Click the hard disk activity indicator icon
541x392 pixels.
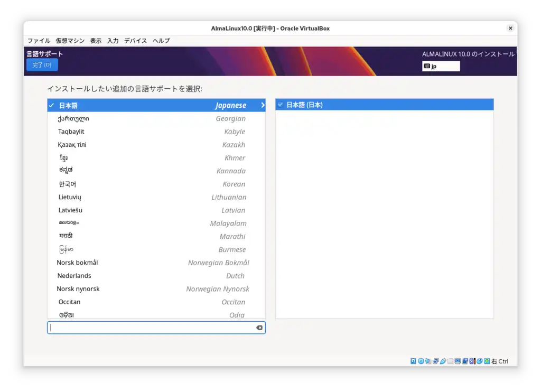[x=413, y=361]
